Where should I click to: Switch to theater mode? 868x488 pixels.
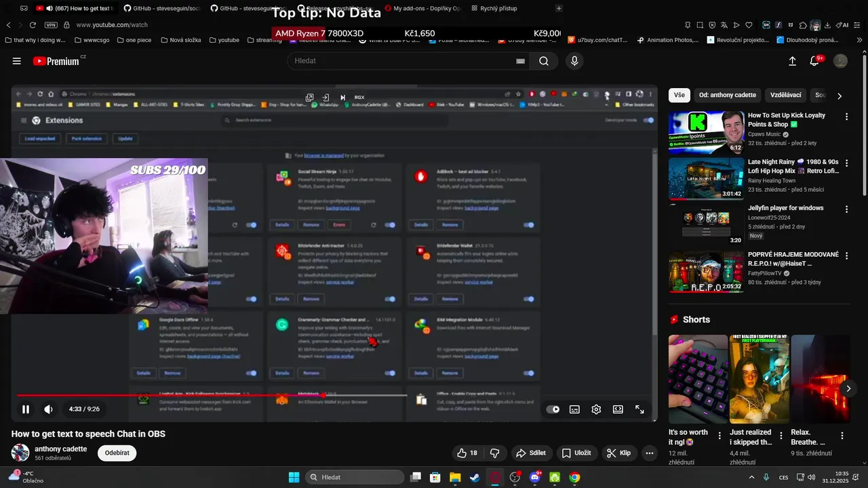(x=618, y=409)
